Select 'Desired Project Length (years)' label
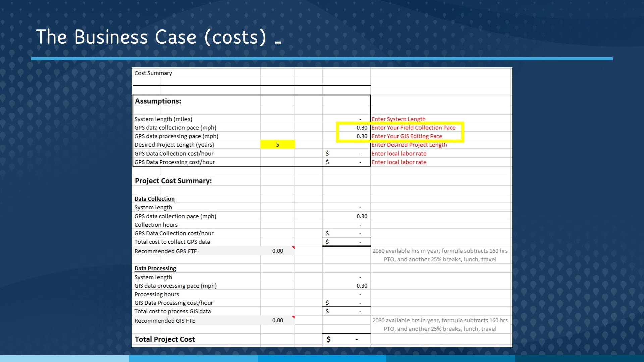 (174, 145)
